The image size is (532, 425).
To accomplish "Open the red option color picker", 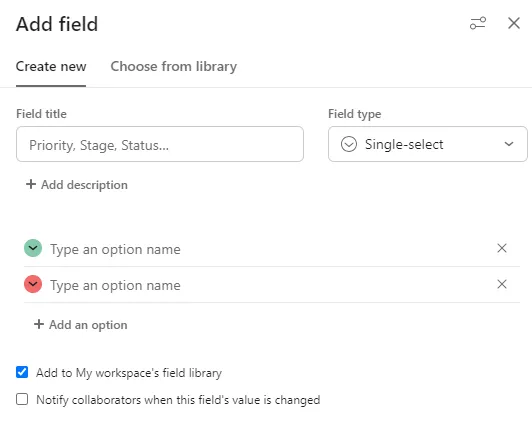I will (33, 284).
